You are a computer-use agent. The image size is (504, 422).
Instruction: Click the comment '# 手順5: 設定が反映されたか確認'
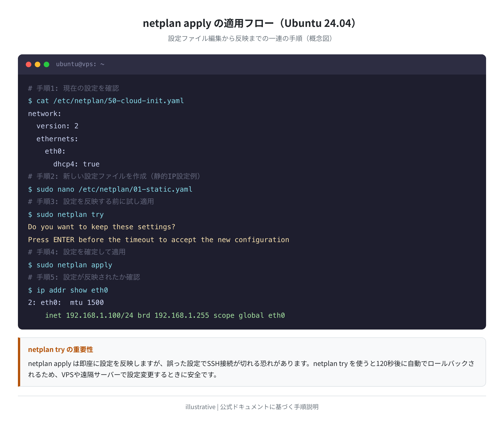click(x=84, y=277)
